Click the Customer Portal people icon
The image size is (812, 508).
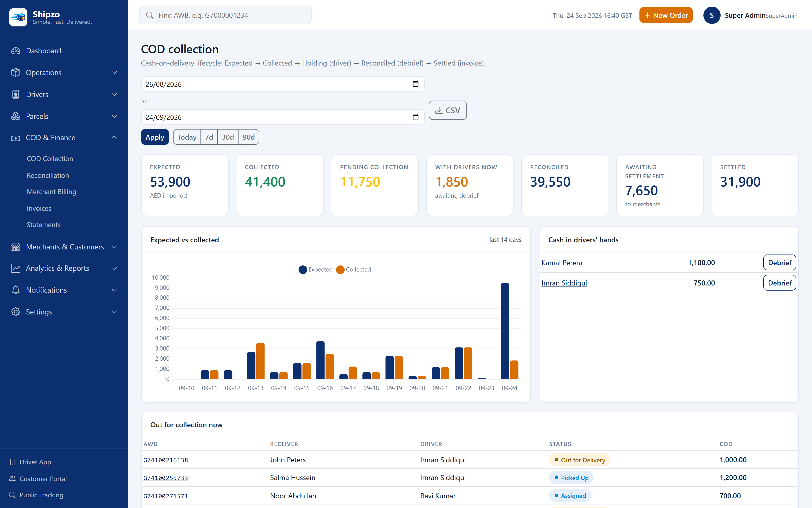tap(12, 479)
